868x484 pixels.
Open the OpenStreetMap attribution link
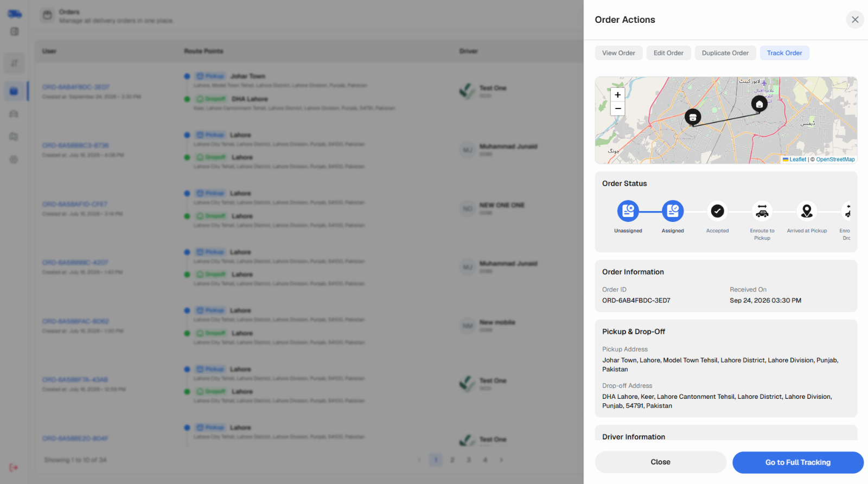pyautogui.click(x=835, y=160)
